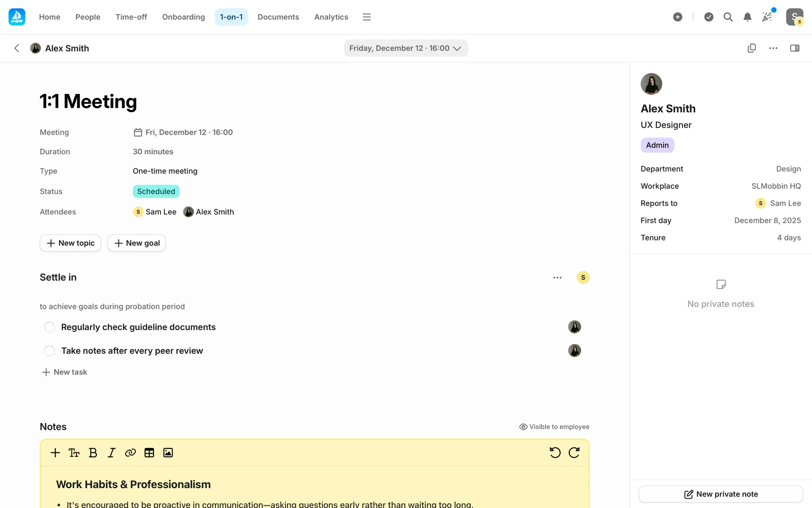Insert image in notes toolbar
The image size is (812, 508).
[x=168, y=453]
